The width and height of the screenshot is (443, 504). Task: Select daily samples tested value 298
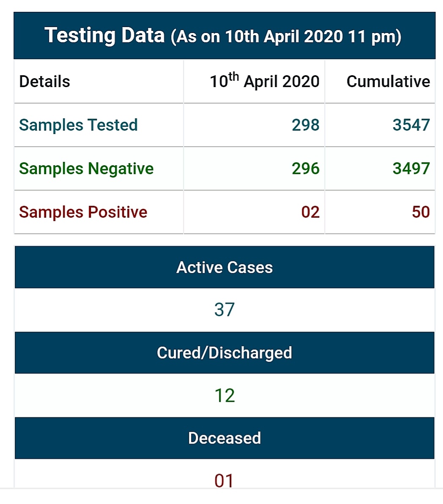[x=306, y=125]
